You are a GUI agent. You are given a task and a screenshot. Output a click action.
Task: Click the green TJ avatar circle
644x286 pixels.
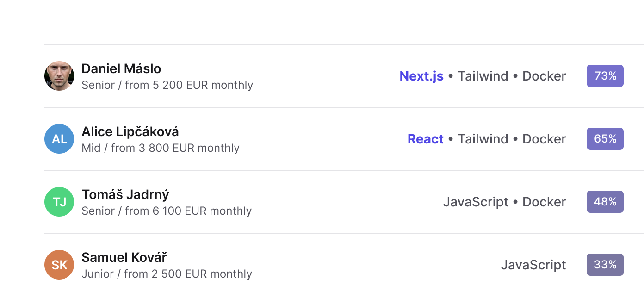tap(59, 202)
